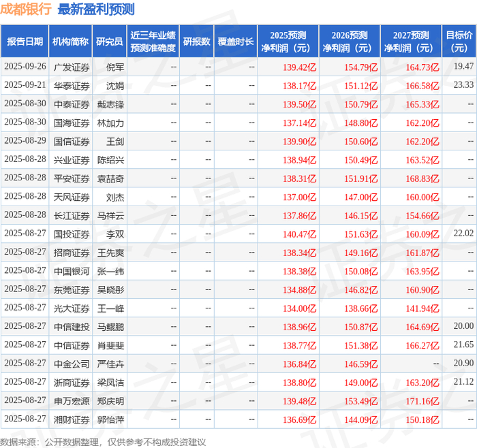Click the 2025-09-21 report date
477x448 pixels.
pyautogui.click(x=25, y=85)
